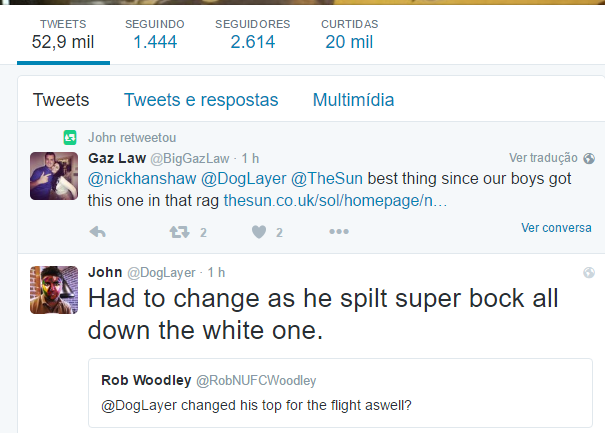Screen dimensions: 605x441
Task: Click the green retweet indicator icon
Action: point(70,137)
